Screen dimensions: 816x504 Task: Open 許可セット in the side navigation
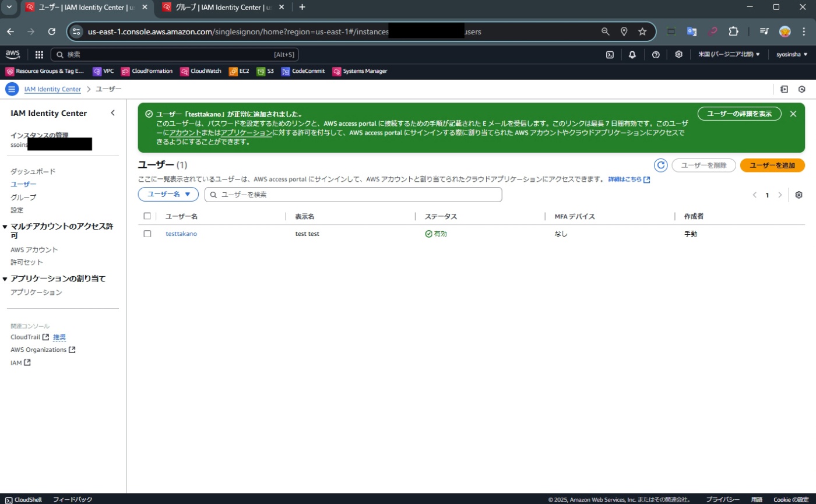click(27, 262)
